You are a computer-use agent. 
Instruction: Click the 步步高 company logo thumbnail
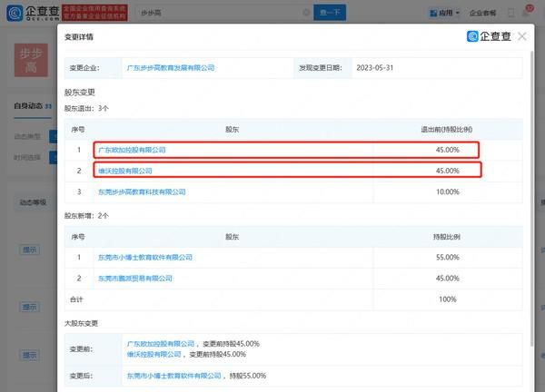point(31,59)
